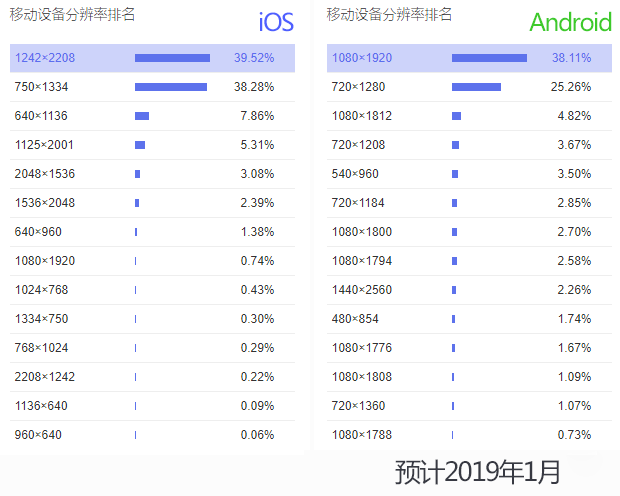Screen dimensions: 620x496
Task: Click the green Android heading label
Action: click(x=570, y=22)
